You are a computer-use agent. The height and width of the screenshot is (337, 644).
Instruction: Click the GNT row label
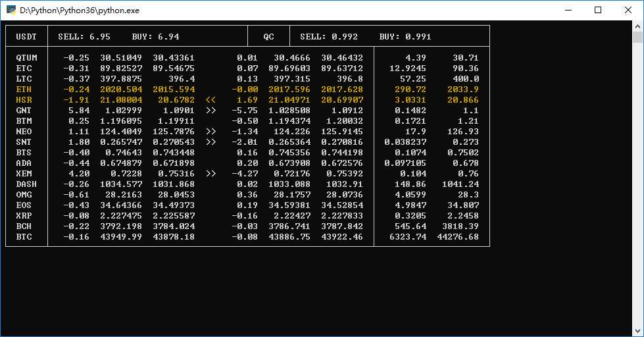coord(24,110)
